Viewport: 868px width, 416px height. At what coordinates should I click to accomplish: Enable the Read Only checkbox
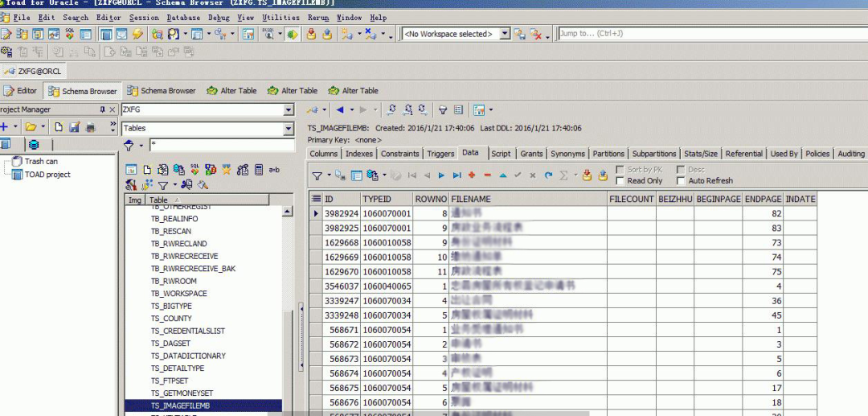point(620,181)
